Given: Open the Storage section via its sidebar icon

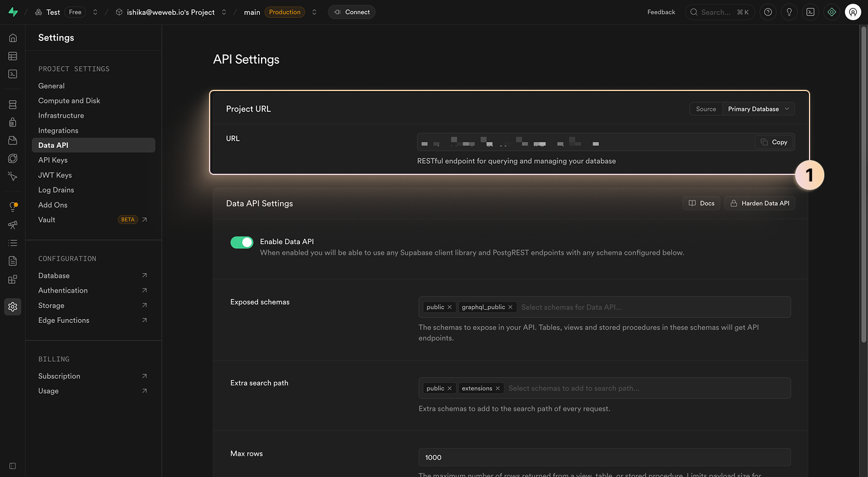Looking at the screenshot, I should click(12, 140).
